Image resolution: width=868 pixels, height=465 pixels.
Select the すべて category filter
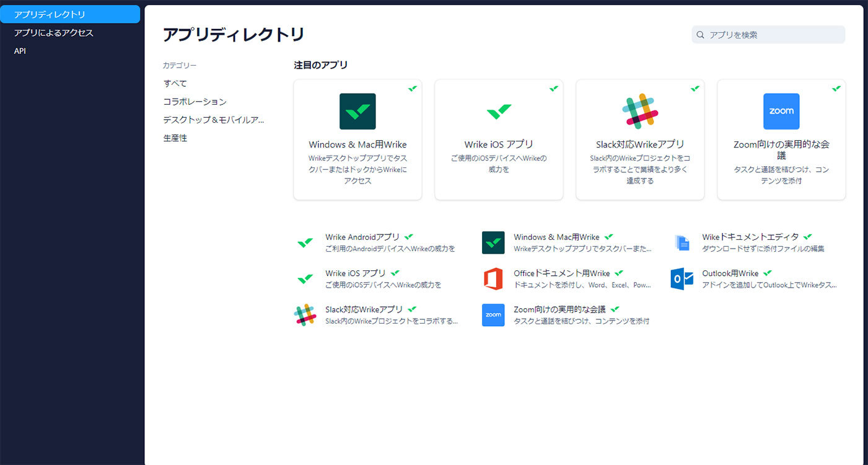(x=175, y=83)
